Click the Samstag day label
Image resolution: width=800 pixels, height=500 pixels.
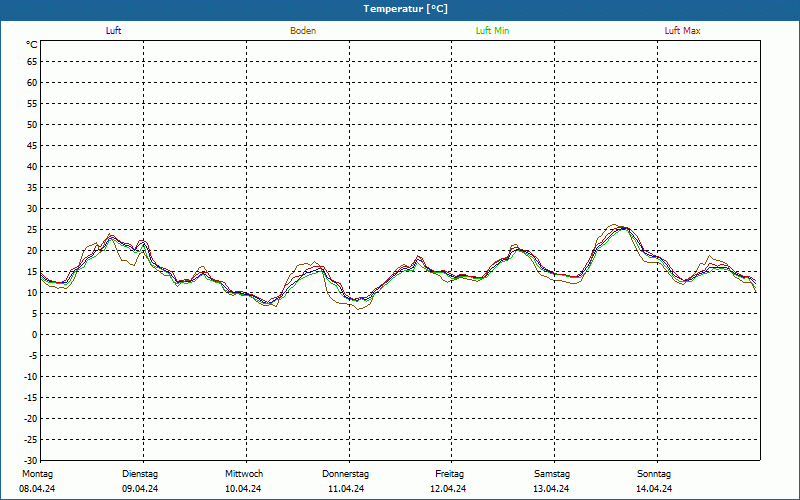click(552, 474)
